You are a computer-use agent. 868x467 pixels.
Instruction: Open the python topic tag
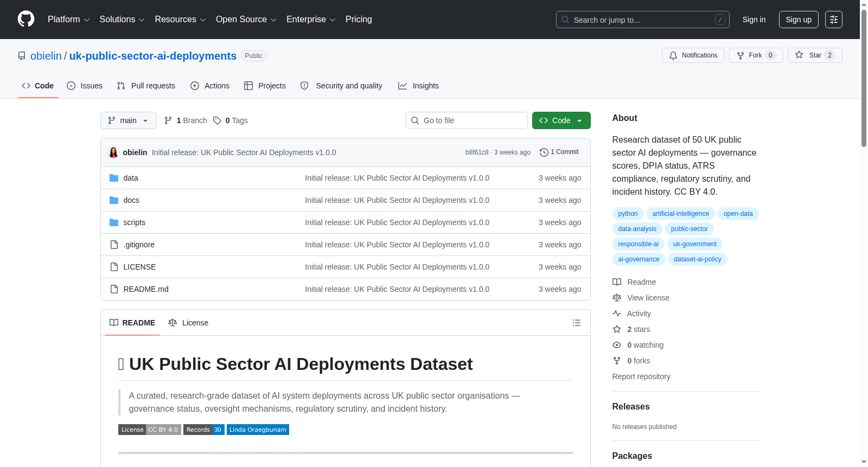[628, 214]
